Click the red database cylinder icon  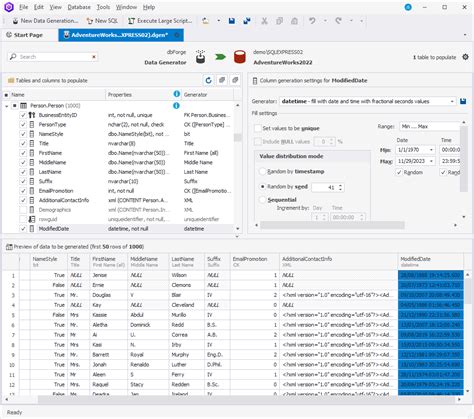coord(240,57)
